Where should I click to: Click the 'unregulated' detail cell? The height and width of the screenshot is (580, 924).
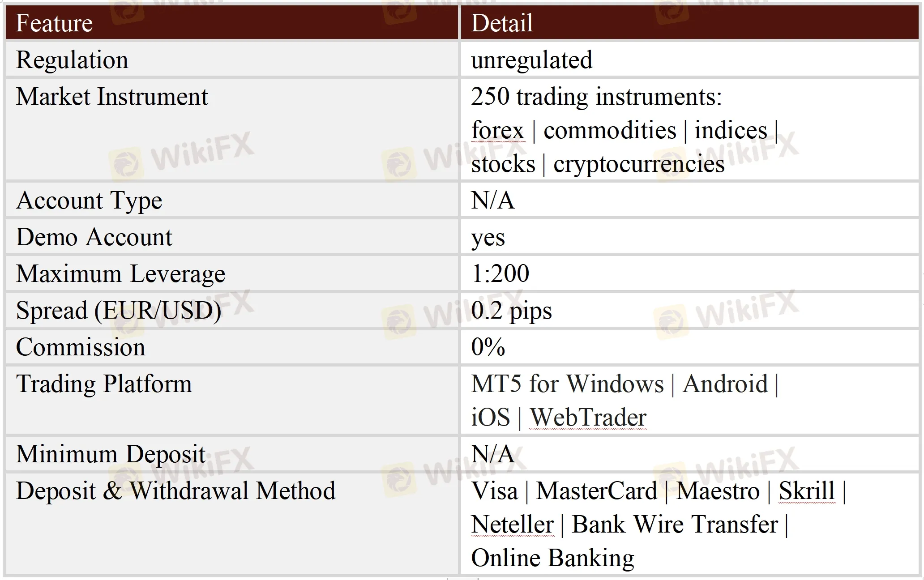[531, 60]
